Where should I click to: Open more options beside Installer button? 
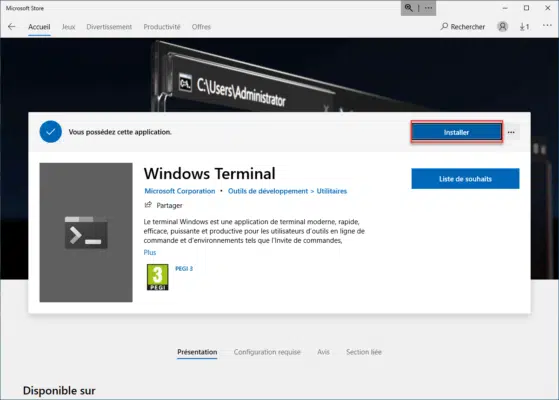(x=511, y=132)
